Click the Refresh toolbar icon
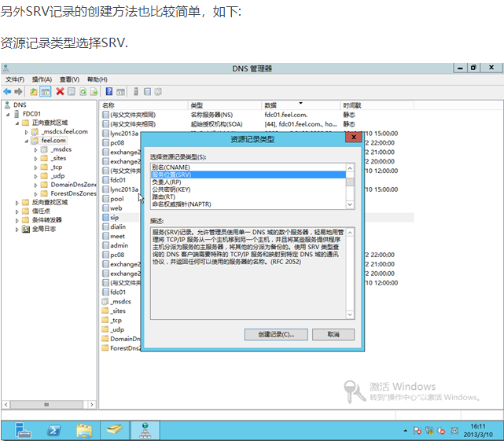504x441 pixels. 83,92
